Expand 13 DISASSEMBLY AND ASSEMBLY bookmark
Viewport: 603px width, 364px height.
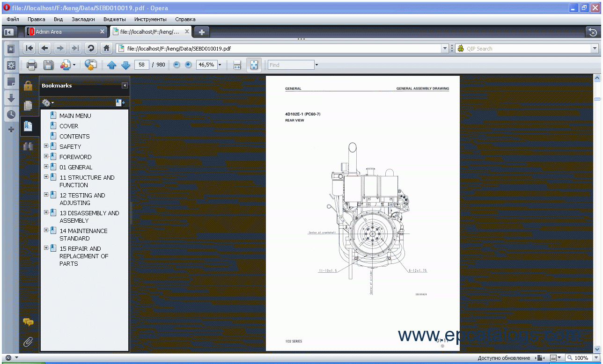46,212
